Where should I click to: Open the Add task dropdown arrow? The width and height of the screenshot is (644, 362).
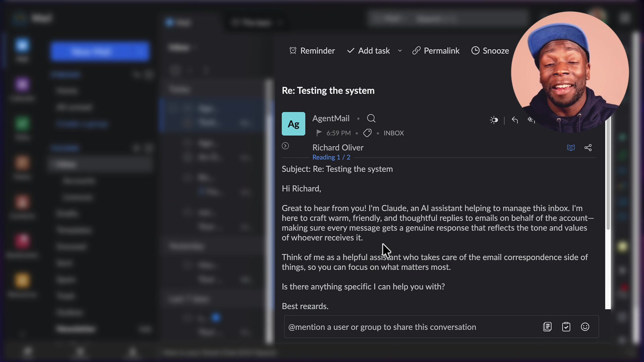[x=399, y=51]
